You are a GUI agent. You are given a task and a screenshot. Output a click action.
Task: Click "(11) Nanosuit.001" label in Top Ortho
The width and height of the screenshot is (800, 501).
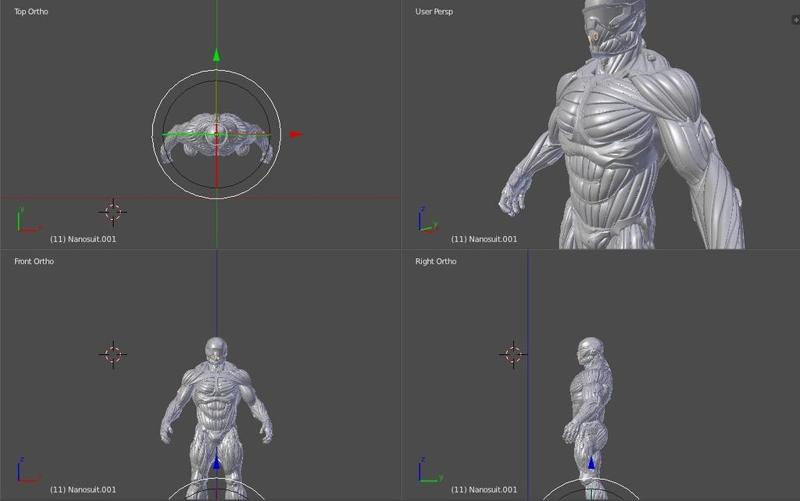[83, 239]
